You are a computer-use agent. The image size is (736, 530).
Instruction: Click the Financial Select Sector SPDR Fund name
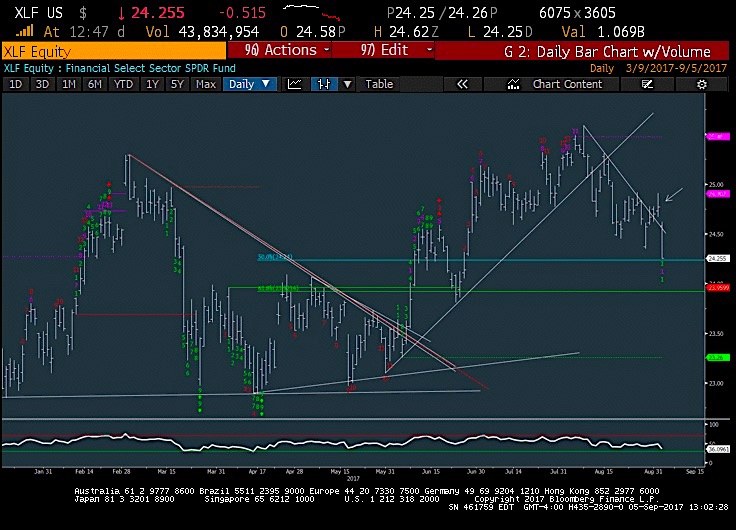pos(150,68)
